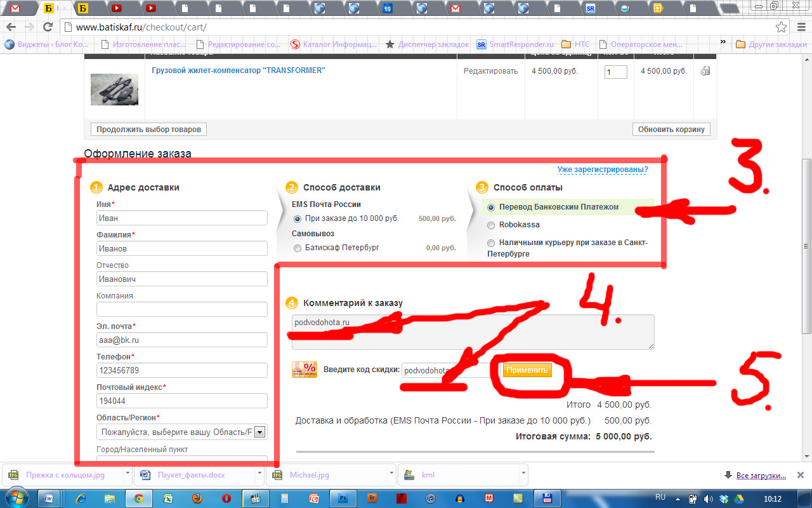Open the Диспетчер закладок bookmark
The height and width of the screenshot is (508, 812).
point(426,44)
